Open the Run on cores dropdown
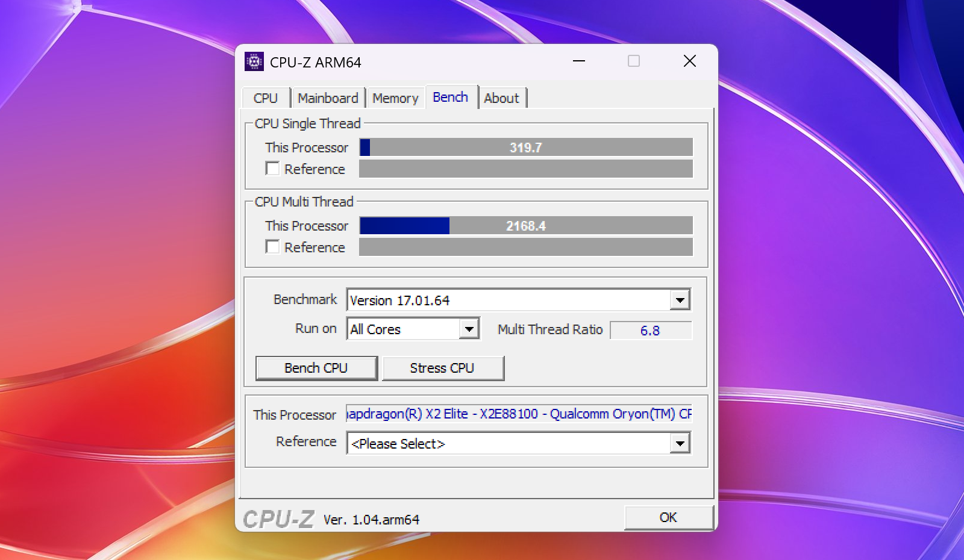This screenshot has height=560, width=964. click(469, 329)
